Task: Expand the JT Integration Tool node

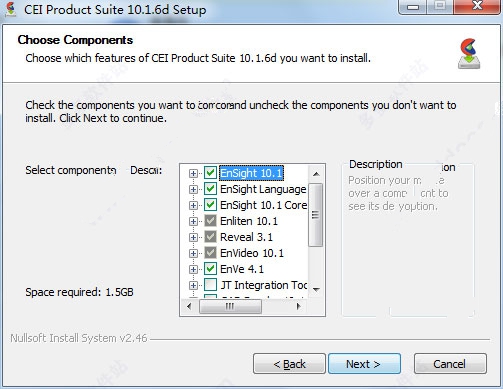Action: (193, 285)
